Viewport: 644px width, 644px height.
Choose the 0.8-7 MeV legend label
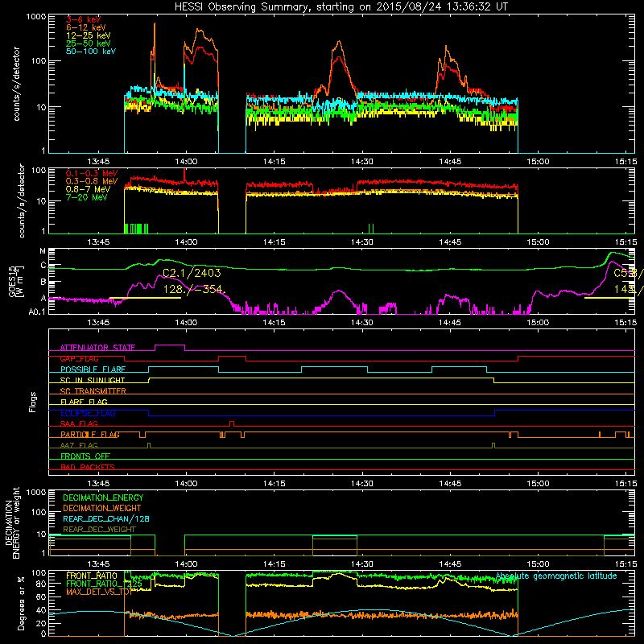pyautogui.click(x=89, y=189)
